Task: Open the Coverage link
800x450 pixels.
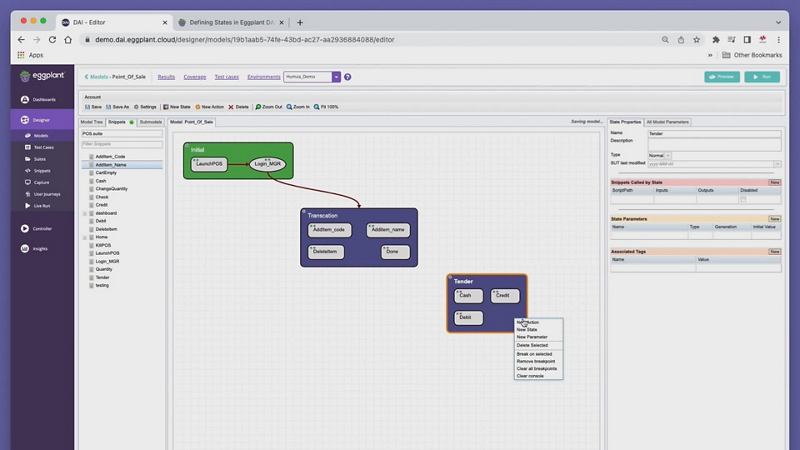Action: pyautogui.click(x=195, y=77)
